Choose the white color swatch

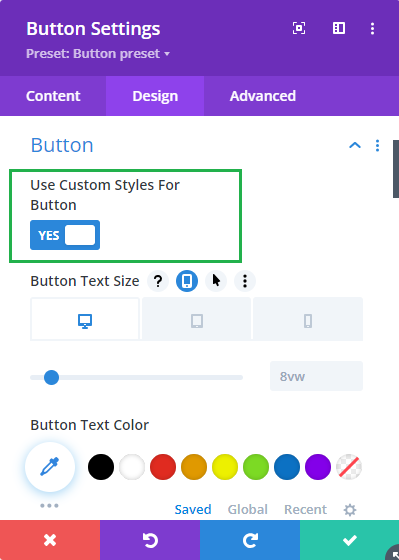(x=132, y=467)
